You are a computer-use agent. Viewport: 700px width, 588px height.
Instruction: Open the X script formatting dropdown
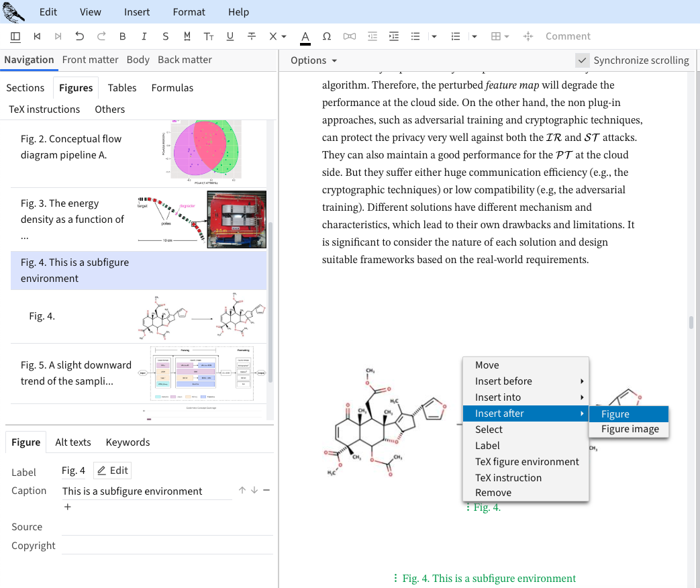coord(277,36)
